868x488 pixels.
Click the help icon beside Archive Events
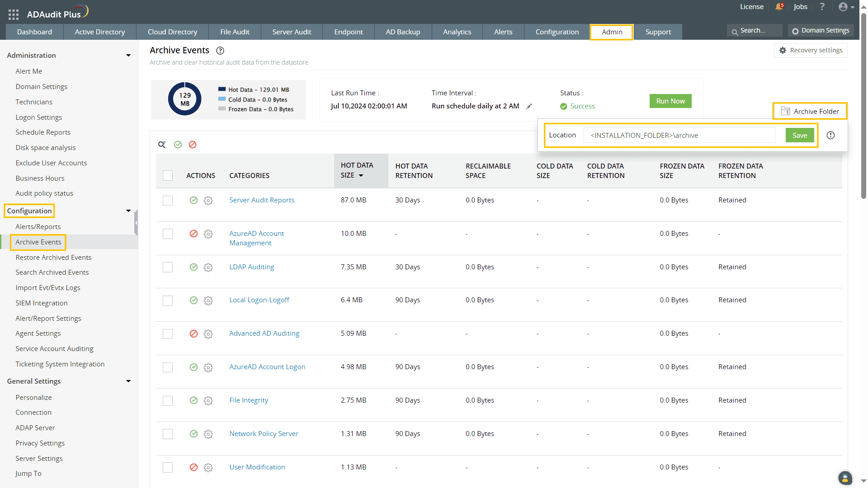click(220, 51)
